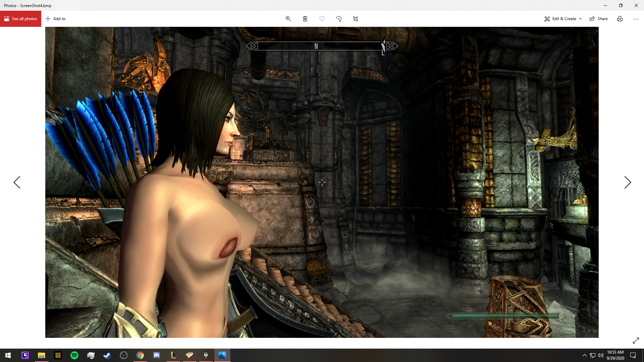644x362 pixels.
Task: Open the Windows Start menu
Action: tap(8, 355)
